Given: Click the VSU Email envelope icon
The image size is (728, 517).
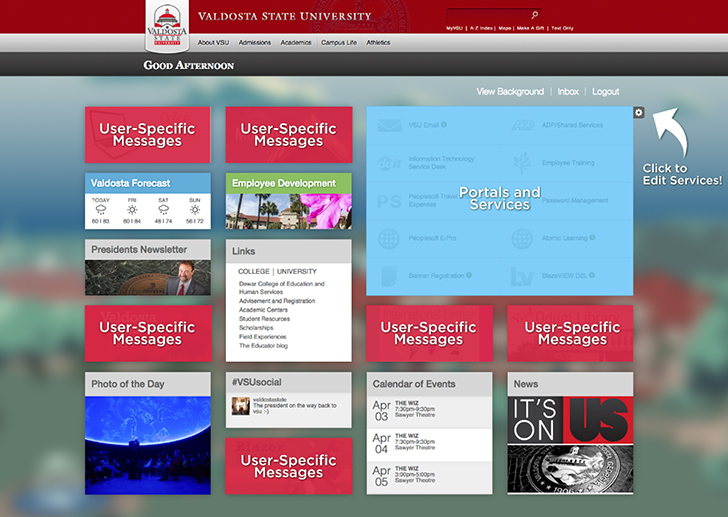Looking at the screenshot, I should [x=389, y=125].
